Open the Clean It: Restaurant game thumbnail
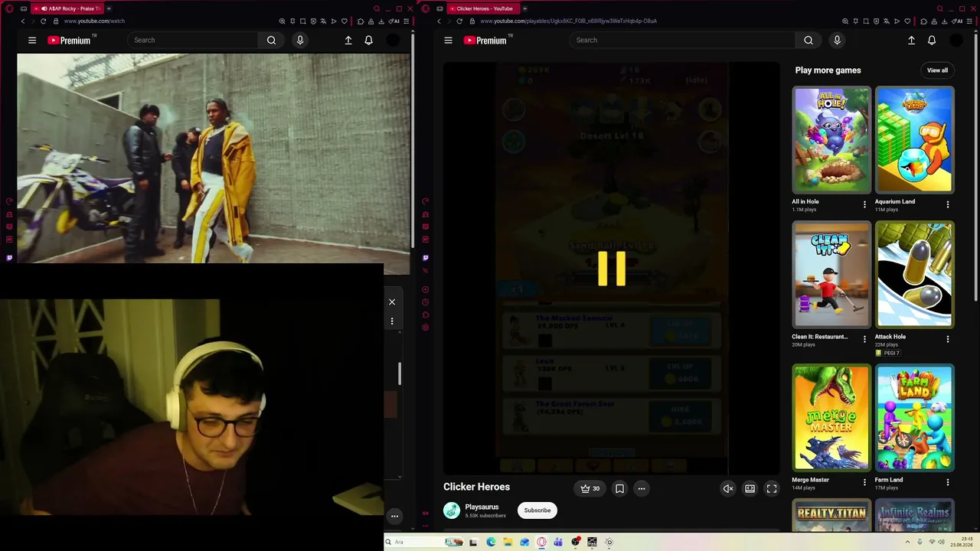The width and height of the screenshot is (980, 551). tap(831, 274)
